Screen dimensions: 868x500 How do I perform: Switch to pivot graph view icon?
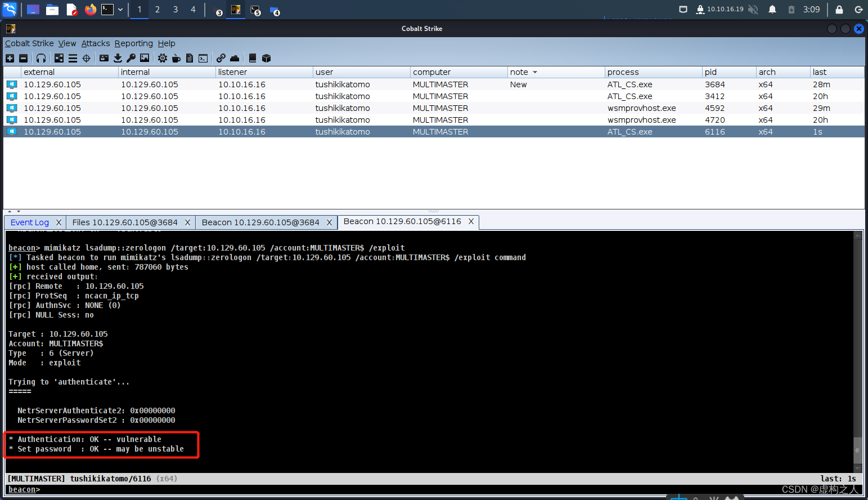[59, 58]
